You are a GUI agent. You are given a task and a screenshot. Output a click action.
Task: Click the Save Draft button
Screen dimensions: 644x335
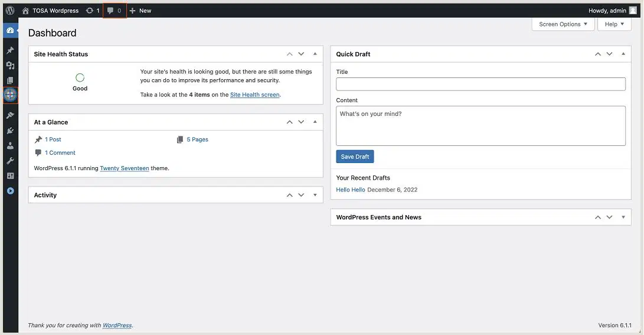pos(355,157)
